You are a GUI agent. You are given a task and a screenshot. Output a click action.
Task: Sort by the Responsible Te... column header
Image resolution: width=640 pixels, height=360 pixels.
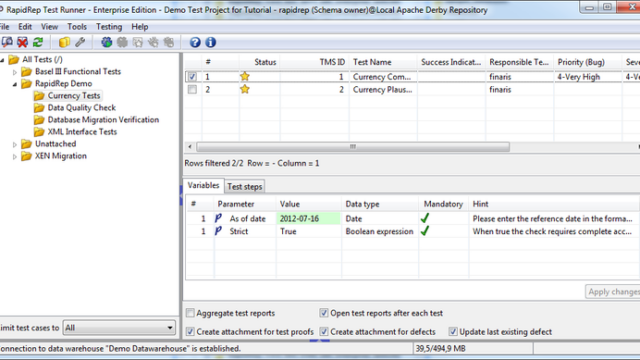pyautogui.click(x=520, y=62)
